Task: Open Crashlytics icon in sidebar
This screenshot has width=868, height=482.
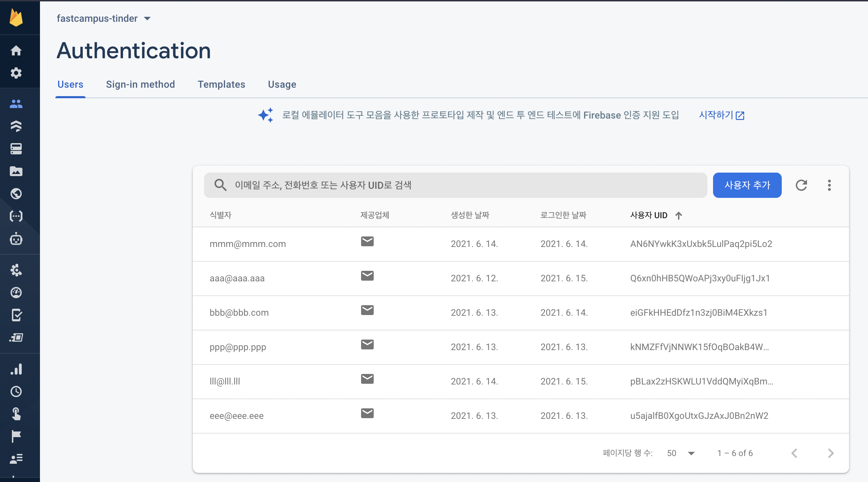Action: (16, 270)
